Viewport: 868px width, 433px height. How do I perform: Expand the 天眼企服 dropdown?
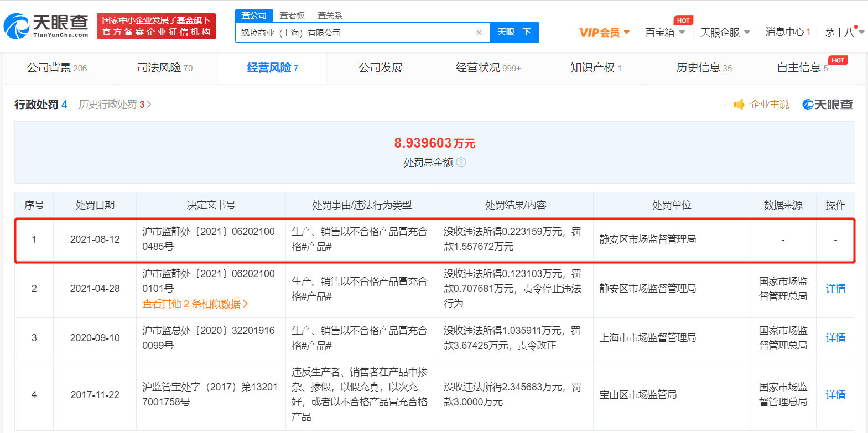pos(725,33)
